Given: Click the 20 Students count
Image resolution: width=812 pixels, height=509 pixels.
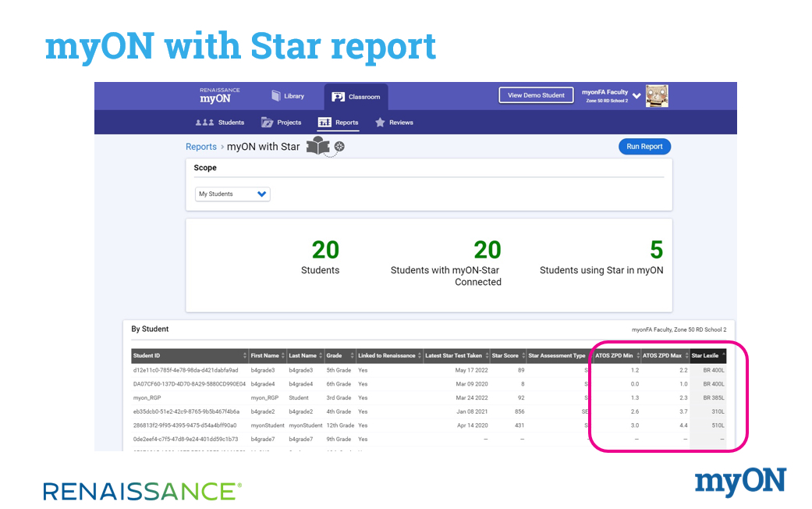Looking at the screenshot, I should pyautogui.click(x=325, y=250).
